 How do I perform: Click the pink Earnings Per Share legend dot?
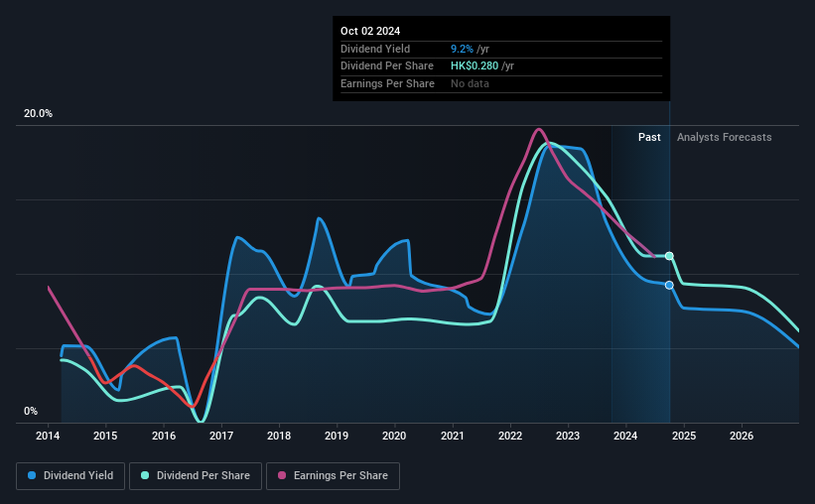tap(282, 475)
